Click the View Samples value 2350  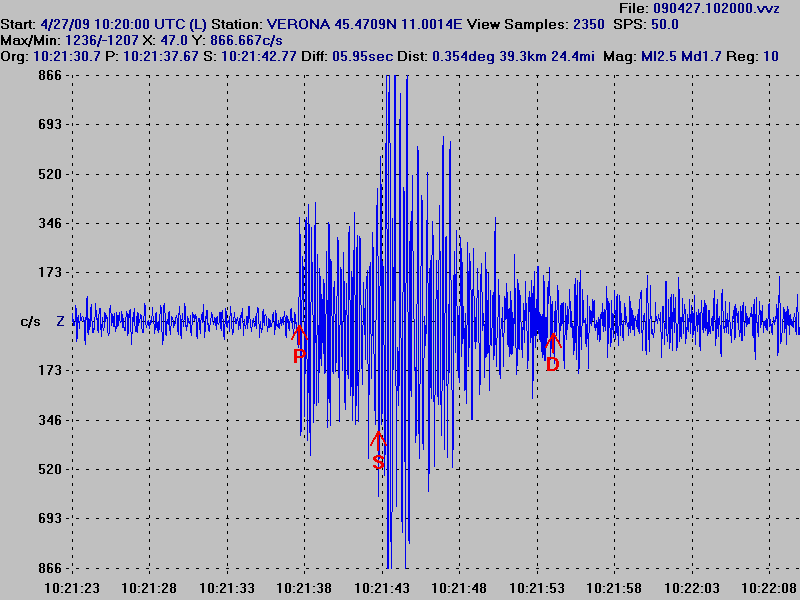588,24
